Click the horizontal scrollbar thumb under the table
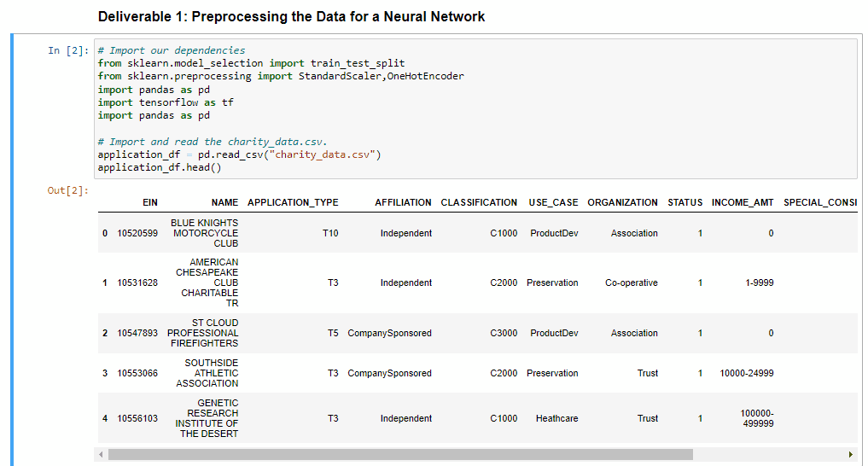 pos(401,454)
